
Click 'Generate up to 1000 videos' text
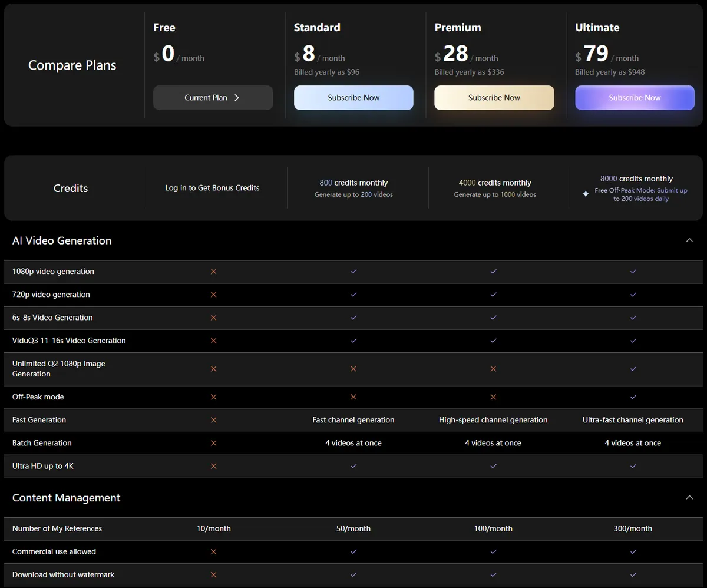[x=495, y=194]
